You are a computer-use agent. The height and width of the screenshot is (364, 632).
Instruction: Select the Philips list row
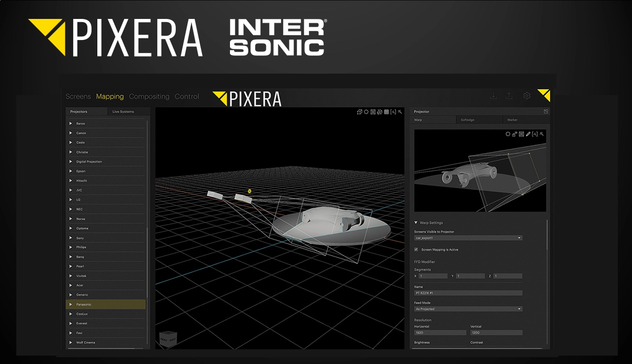(105, 247)
